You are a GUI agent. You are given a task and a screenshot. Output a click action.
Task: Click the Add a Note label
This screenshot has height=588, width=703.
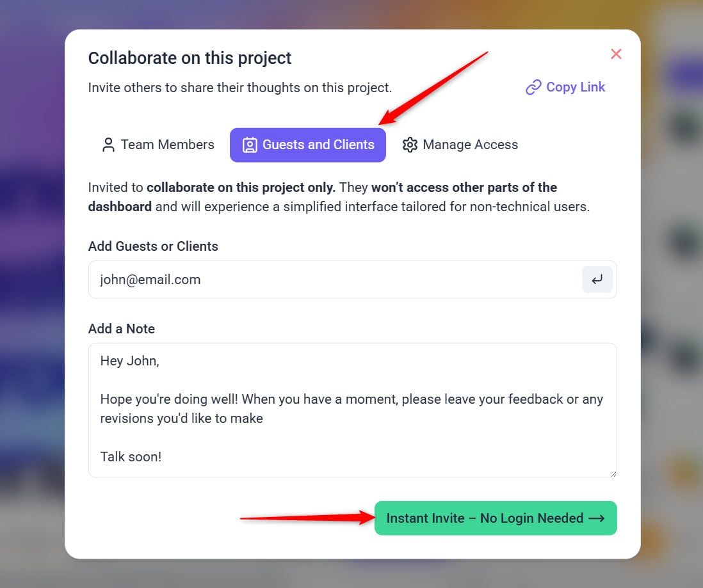(x=122, y=329)
